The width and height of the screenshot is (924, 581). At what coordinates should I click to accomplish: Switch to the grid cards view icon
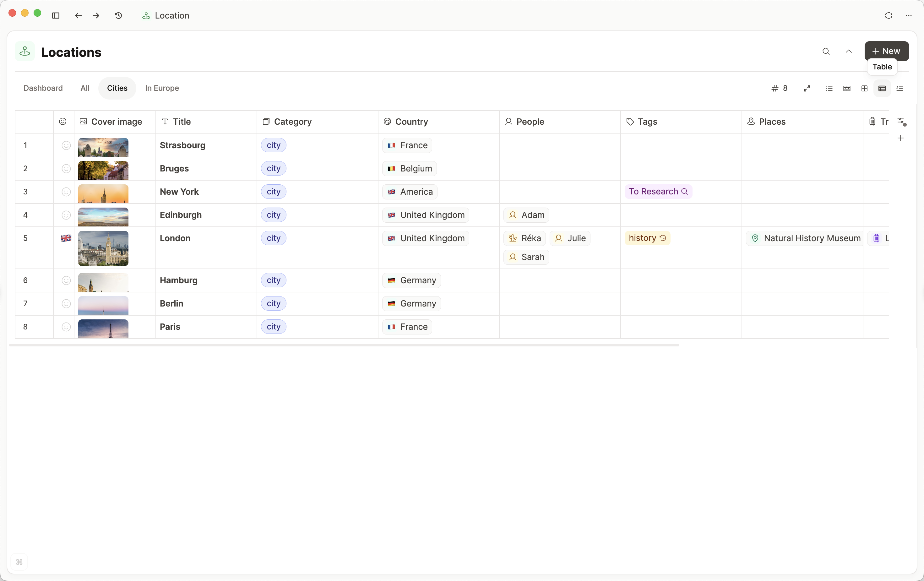tap(864, 88)
